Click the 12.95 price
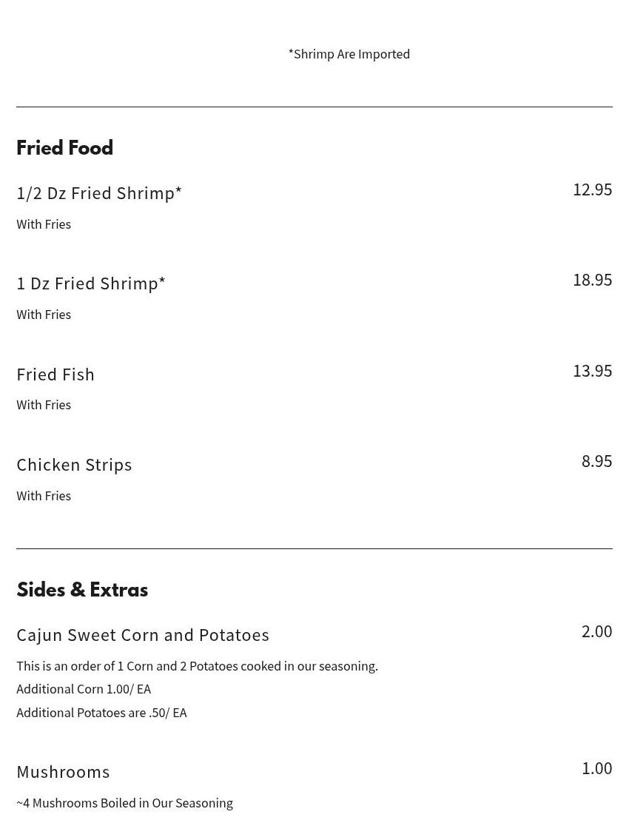629x840 pixels. click(592, 189)
